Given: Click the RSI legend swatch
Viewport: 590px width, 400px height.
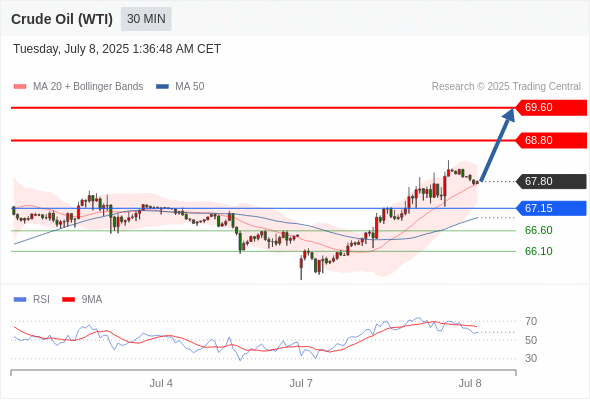Looking at the screenshot, I should coord(20,300).
